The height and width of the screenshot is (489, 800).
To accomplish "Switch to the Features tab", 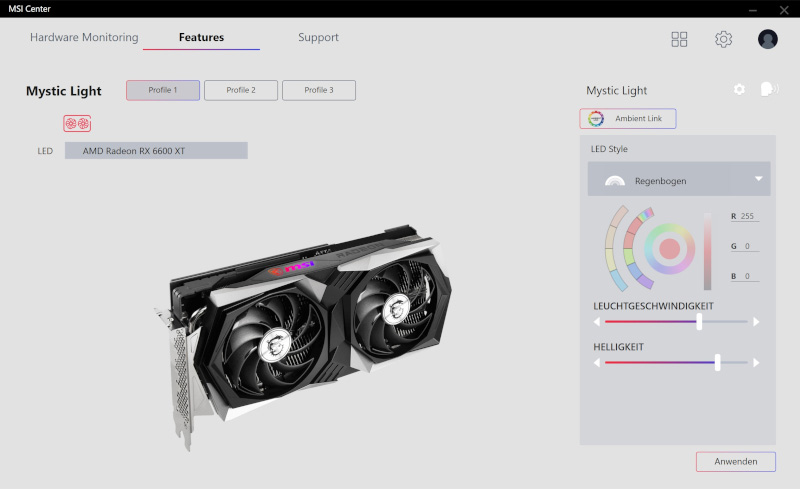I will [x=202, y=37].
